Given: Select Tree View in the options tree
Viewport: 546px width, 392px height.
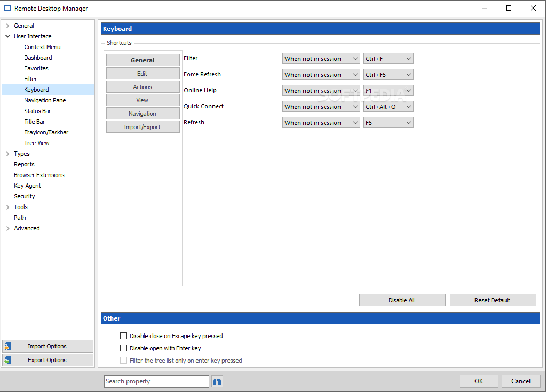Looking at the screenshot, I should point(37,143).
